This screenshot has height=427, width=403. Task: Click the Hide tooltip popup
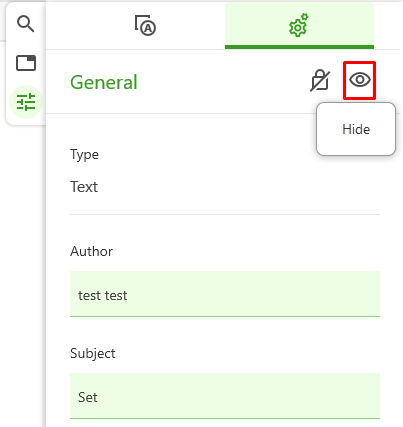(x=356, y=129)
